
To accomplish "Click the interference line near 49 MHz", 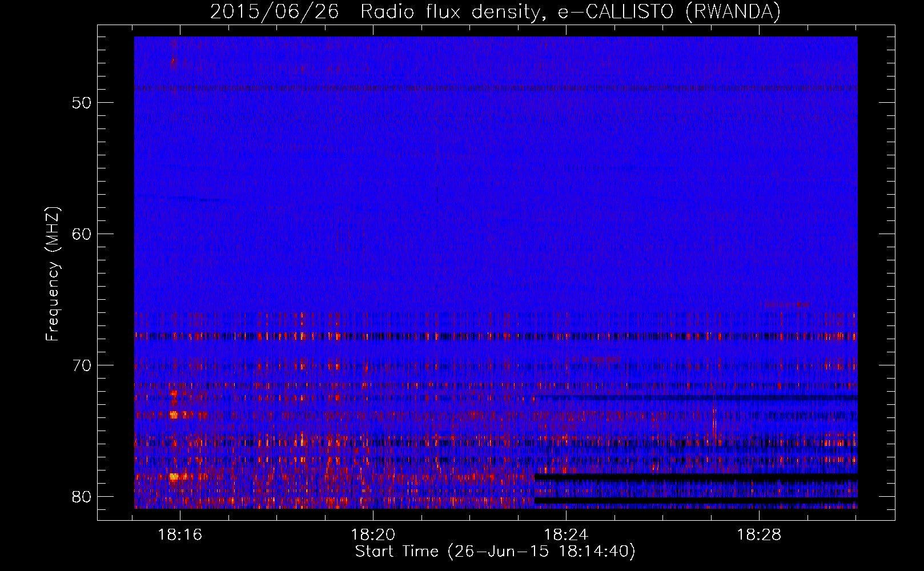I will (x=496, y=89).
